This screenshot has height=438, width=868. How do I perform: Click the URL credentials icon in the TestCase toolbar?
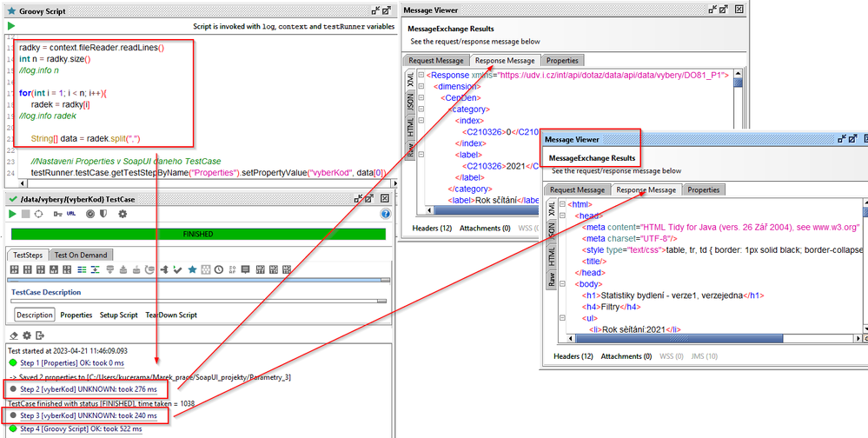(x=71, y=214)
